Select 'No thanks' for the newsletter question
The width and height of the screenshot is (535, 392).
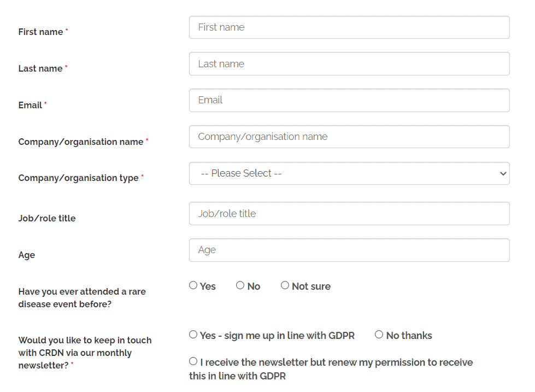point(379,334)
